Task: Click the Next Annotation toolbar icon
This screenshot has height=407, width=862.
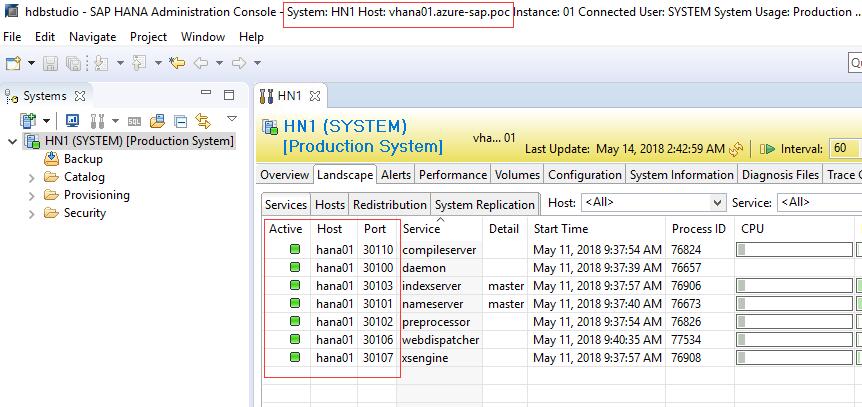Action: click(101, 63)
